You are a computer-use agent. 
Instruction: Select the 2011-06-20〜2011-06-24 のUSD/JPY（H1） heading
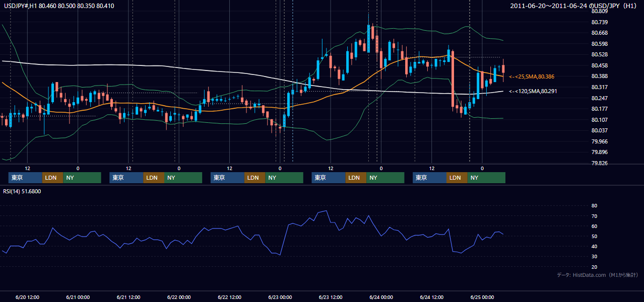tap(574, 6)
